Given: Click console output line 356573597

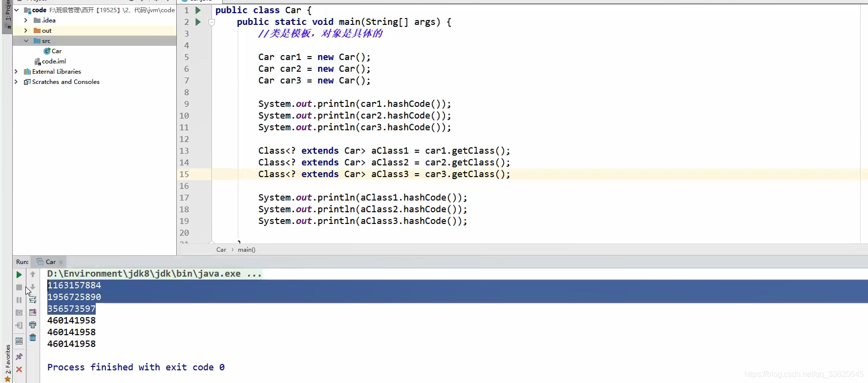Looking at the screenshot, I should tap(71, 309).
